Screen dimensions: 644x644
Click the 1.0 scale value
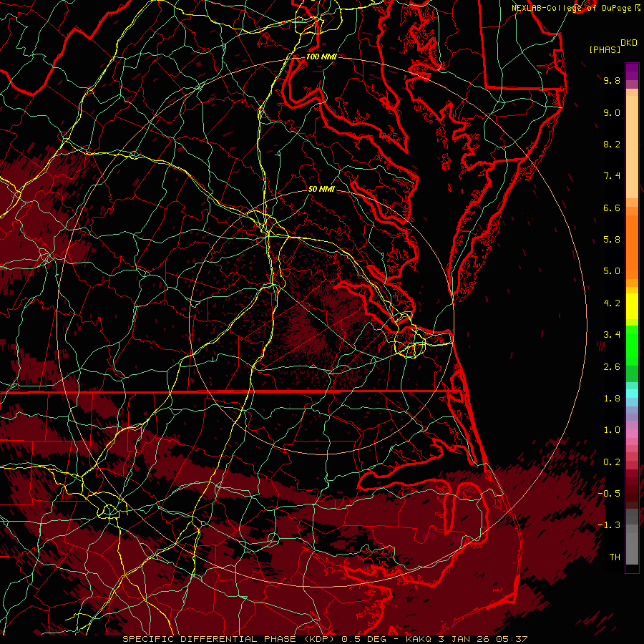point(612,430)
